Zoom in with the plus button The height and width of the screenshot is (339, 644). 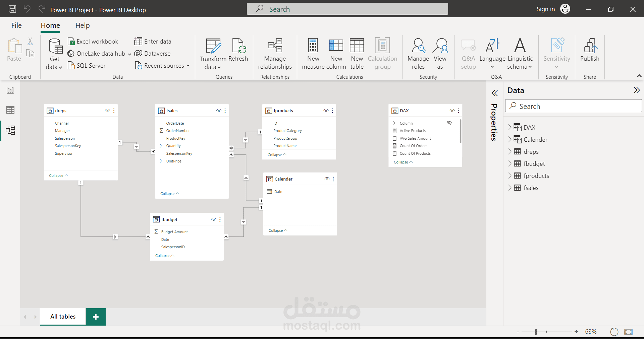coord(576,332)
